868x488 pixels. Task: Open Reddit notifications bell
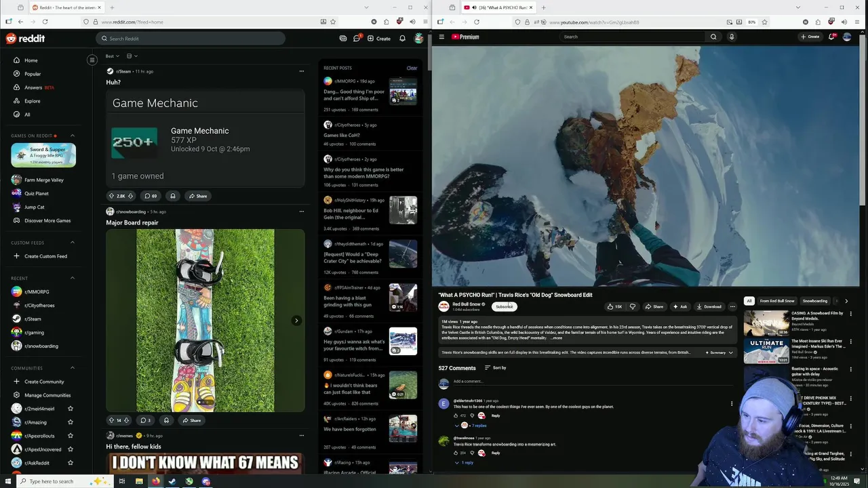coord(402,39)
